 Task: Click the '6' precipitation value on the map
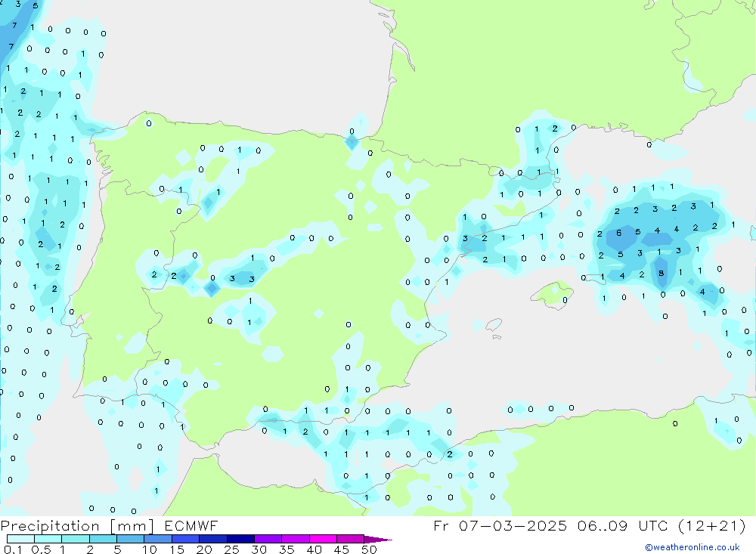[x=619, y=233]
